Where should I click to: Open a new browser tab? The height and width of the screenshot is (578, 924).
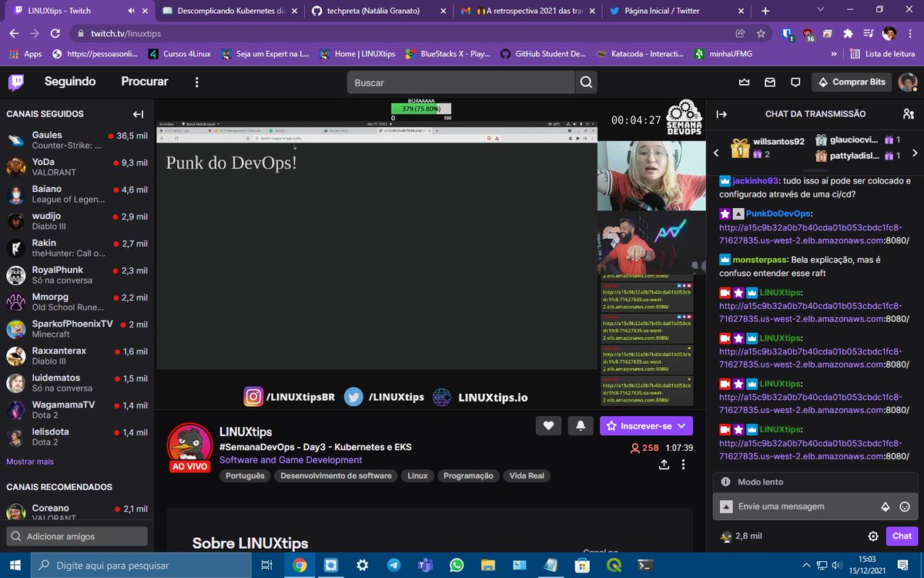[x=765, y=11]
